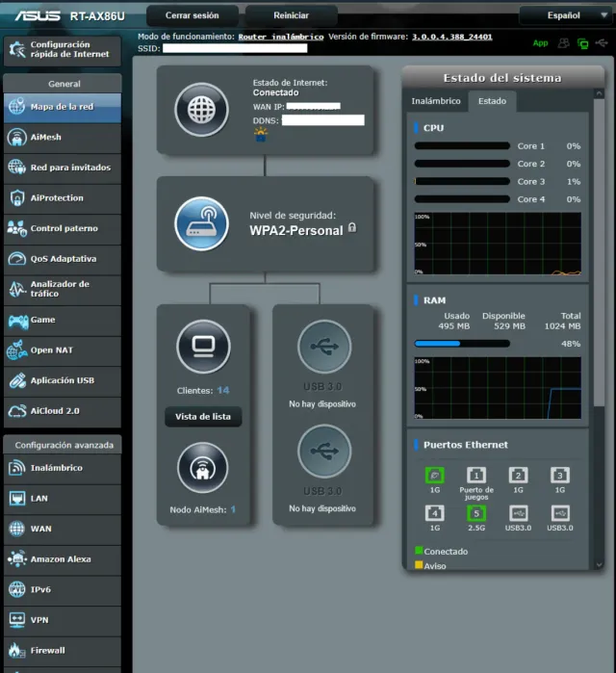Image resolution: width=616 pixels, height=673 pixels.
Task: Click the Puerto de juegos port 1 icon
Action: click(x=476, y=476)
